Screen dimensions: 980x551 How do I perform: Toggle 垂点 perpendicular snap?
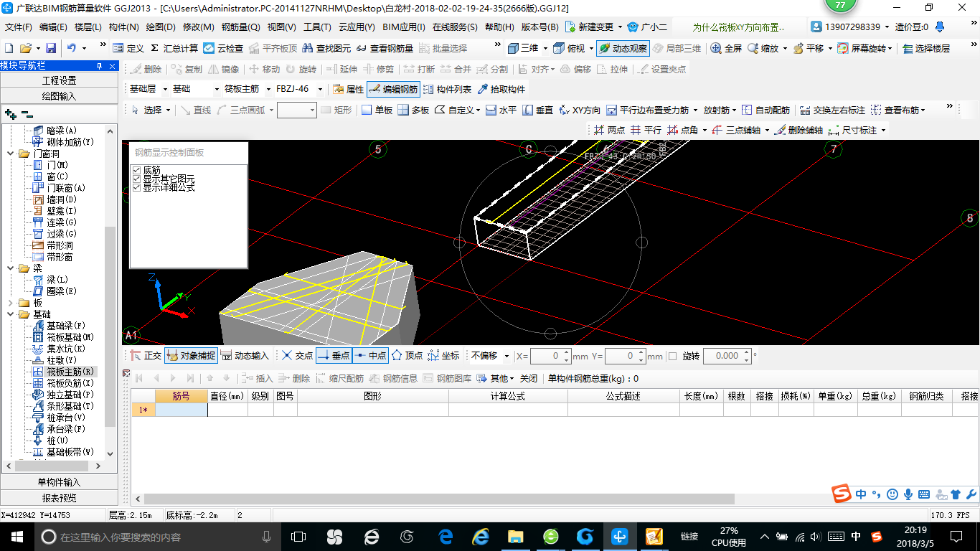point(334,355)
